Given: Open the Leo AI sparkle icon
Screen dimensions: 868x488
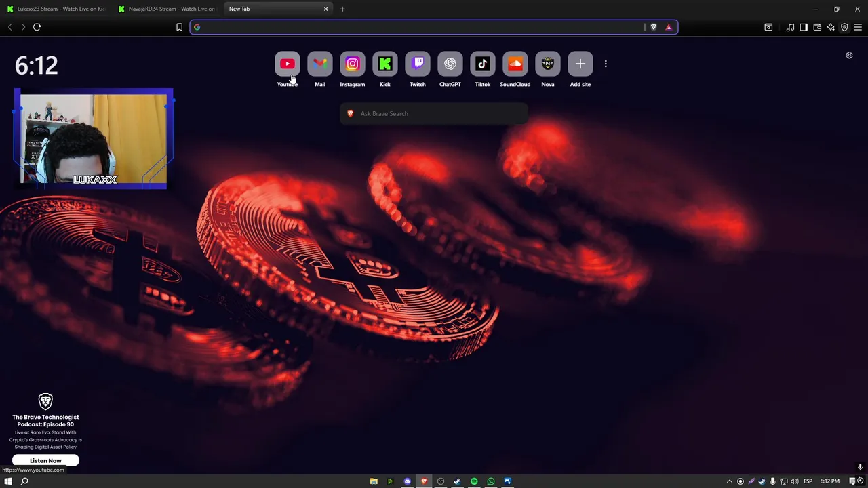Looking at the screenshot, I should coord(831,27).
